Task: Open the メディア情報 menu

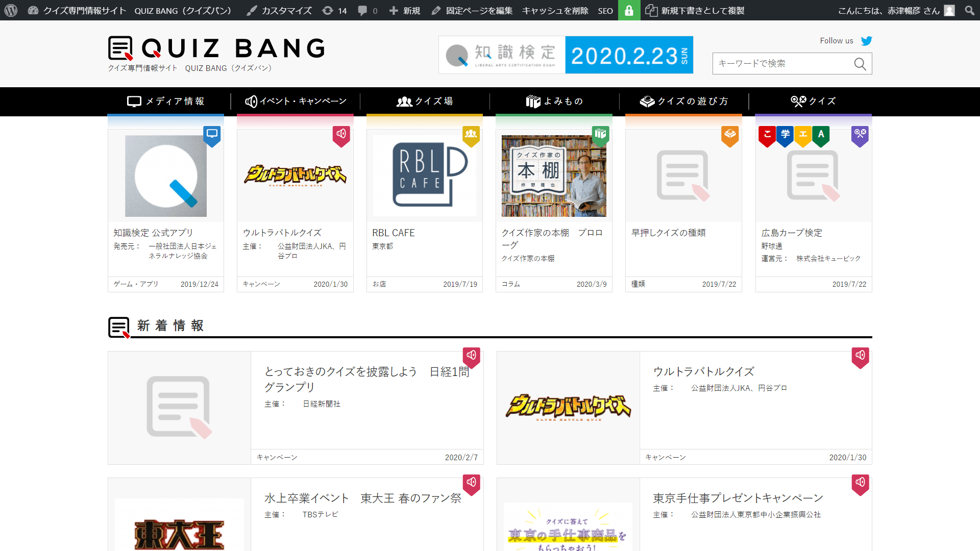Action: 166,101
